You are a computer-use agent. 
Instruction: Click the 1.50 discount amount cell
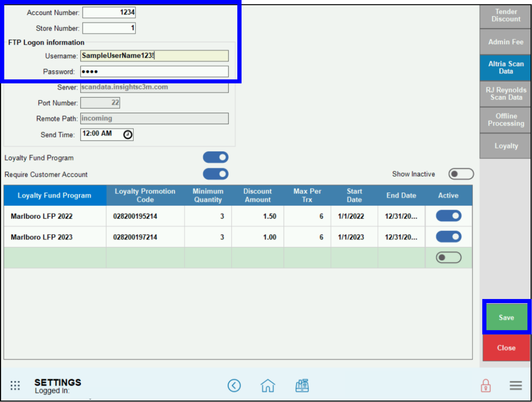(x=257, y=216)
